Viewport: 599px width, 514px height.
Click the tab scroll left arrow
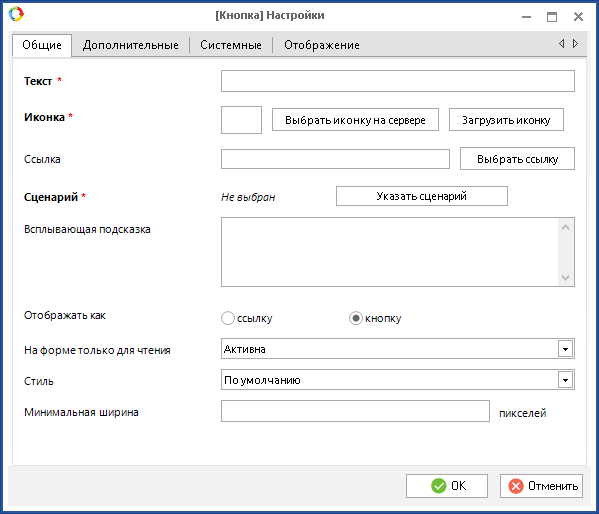(562, 44)
